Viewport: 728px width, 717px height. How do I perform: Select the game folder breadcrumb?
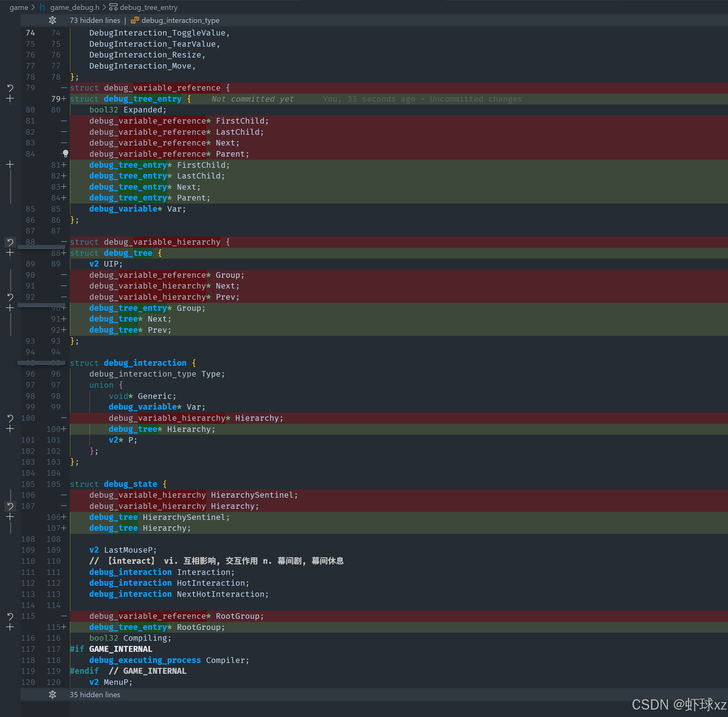(19, 7)
